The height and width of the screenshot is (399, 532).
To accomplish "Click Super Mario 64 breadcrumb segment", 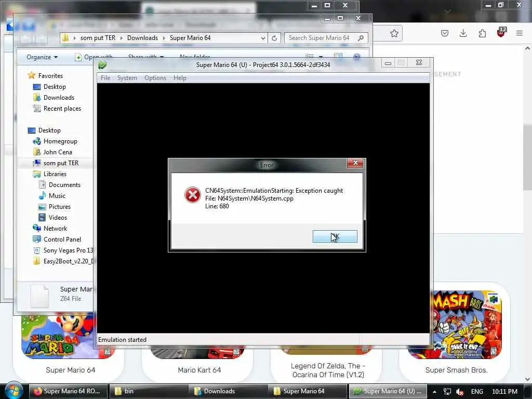I will coord(190,38).
